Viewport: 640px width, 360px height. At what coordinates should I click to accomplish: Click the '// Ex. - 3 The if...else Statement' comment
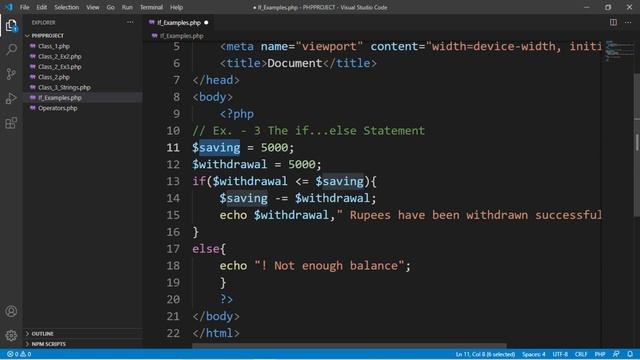click(x=309, y=131)
